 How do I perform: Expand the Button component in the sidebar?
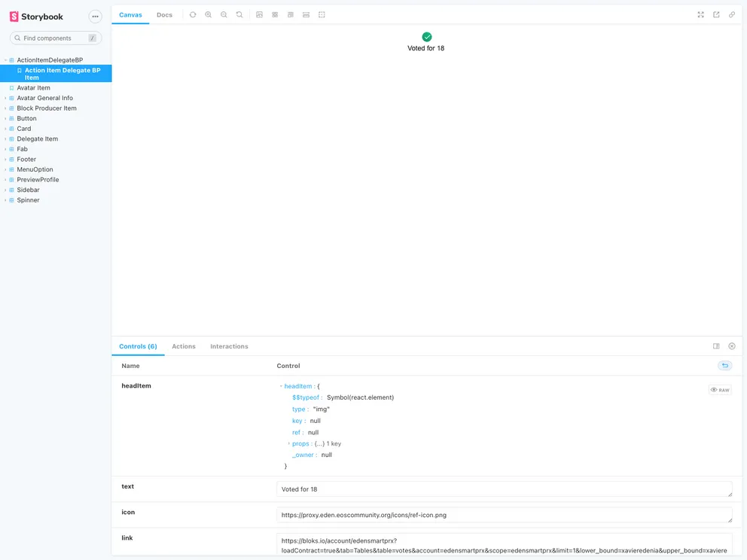pos(26,118)
